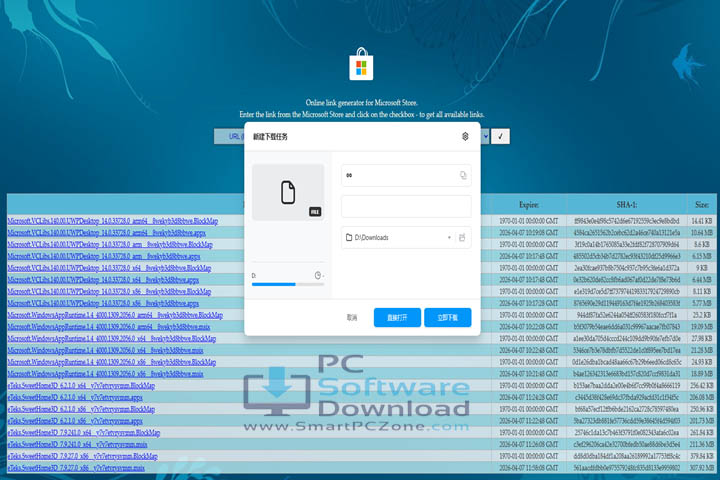
Task: Open WindowsAppRuntime.1.4 x64 msix link
Action: [x=105, y=350]
